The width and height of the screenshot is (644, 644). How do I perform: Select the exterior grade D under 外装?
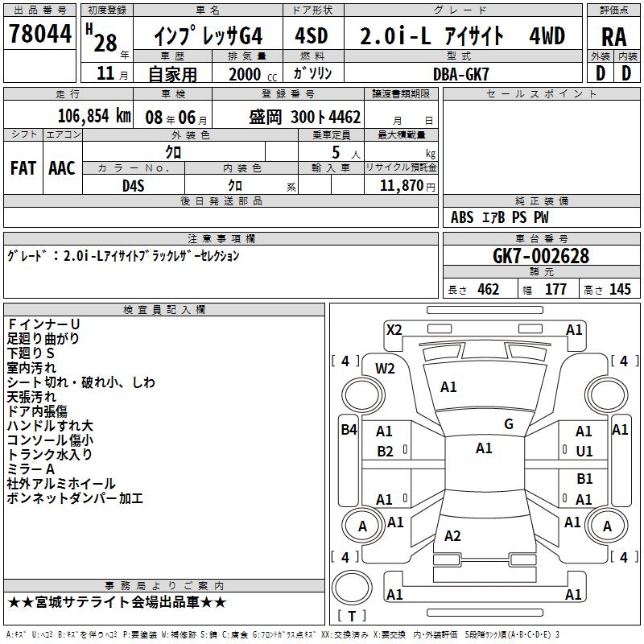click(x=601, y=73)
